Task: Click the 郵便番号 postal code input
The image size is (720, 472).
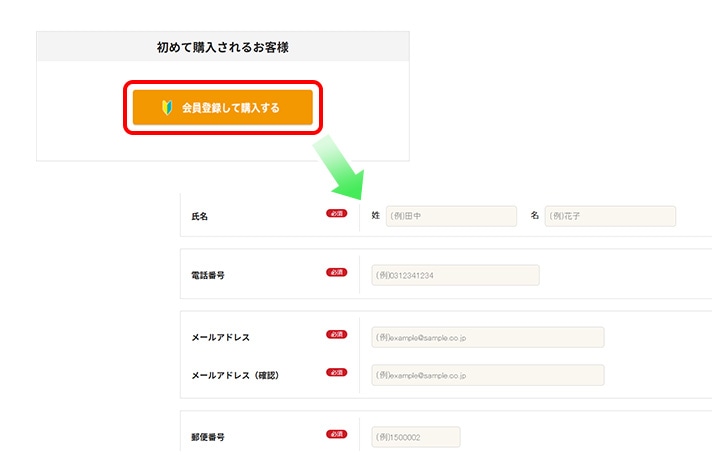Action: pos(415,437)
